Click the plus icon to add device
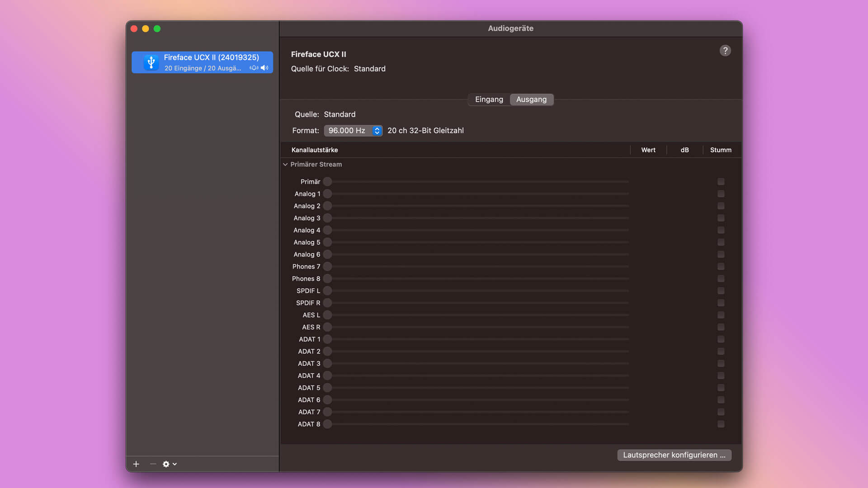 point(136,464)
